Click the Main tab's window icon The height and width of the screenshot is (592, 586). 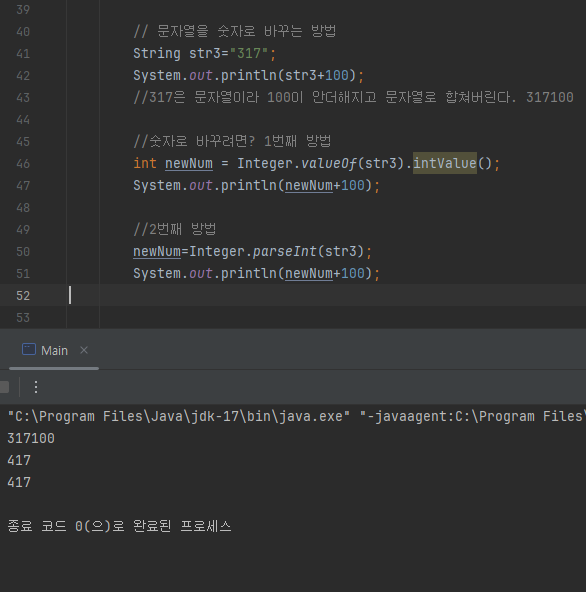29,349
